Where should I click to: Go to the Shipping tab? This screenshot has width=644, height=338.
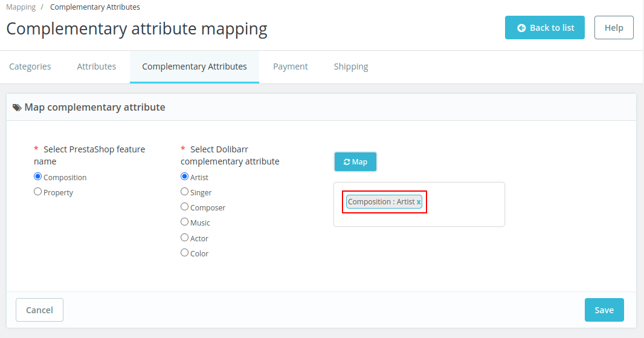pos(351,67)
